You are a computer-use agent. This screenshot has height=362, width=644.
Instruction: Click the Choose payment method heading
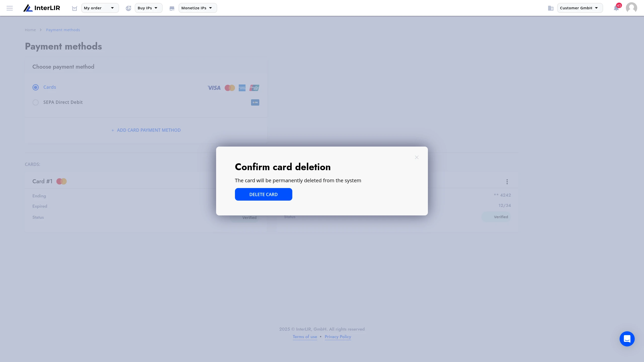(63, 67)
